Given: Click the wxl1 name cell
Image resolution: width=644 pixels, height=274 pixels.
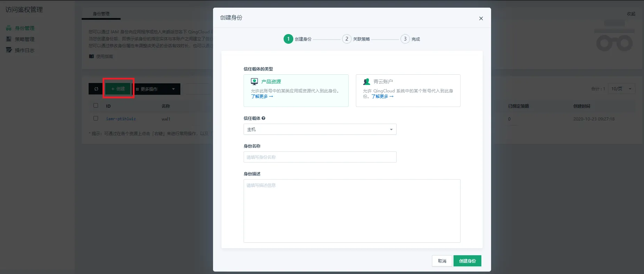Looking at the screenshot, I should click(166, 119).
